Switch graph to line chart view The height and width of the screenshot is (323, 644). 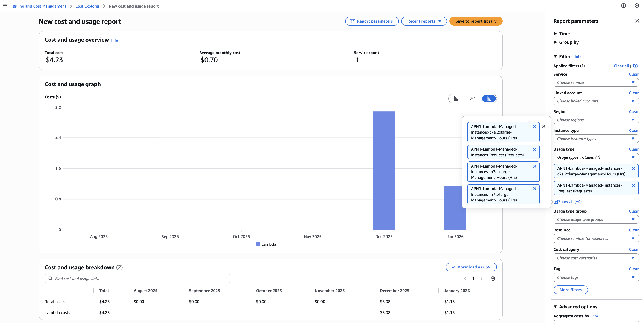tap(472, 99)
